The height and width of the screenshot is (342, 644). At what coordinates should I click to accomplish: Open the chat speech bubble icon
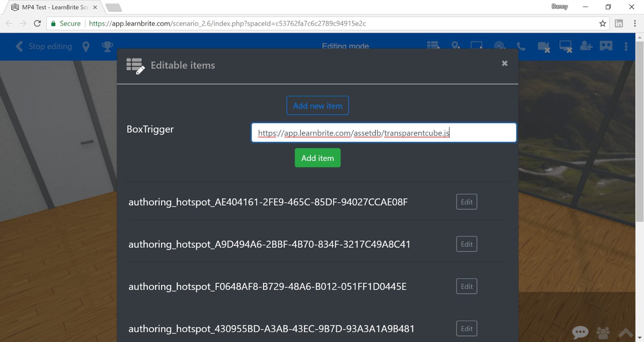tap(580, 332)
